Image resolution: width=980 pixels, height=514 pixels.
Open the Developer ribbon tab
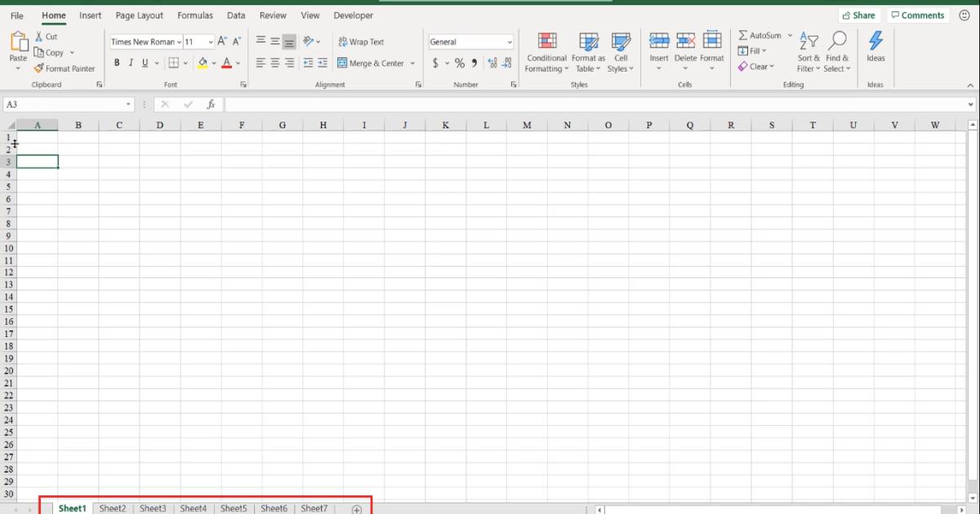tap(353, 15)
